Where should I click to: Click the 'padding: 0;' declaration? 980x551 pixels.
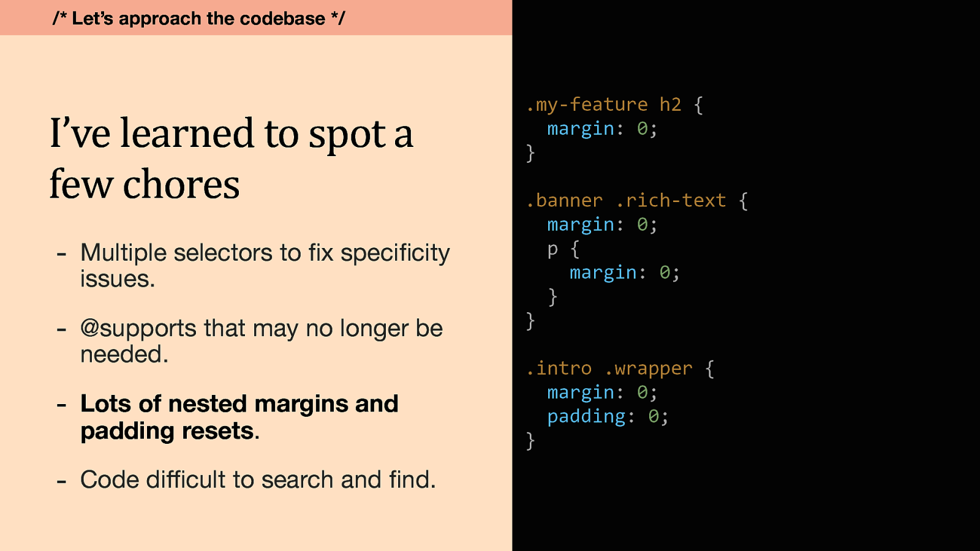[607, 416]
